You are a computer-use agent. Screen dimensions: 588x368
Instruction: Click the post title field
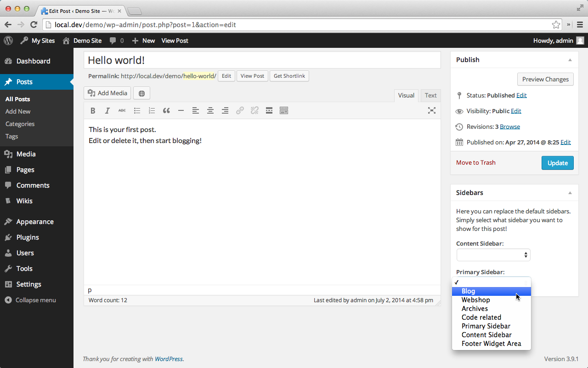pos(262,60)
